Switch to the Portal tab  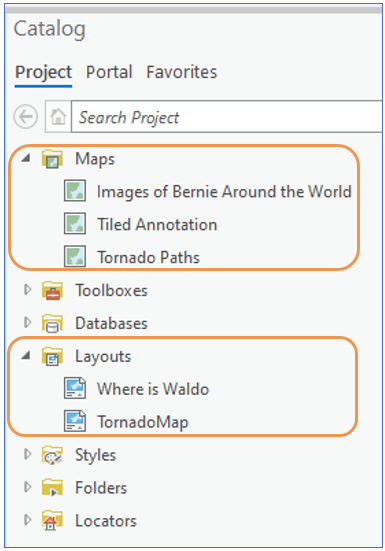[109, 72]
